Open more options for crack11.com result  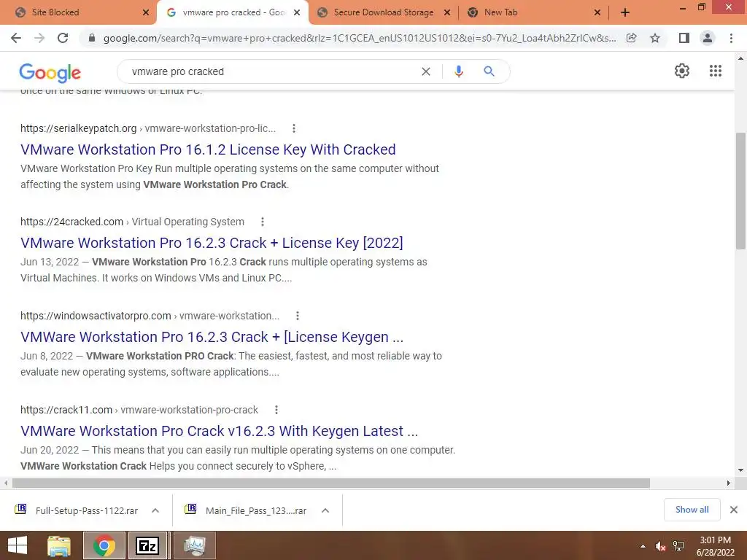point(276,410)
